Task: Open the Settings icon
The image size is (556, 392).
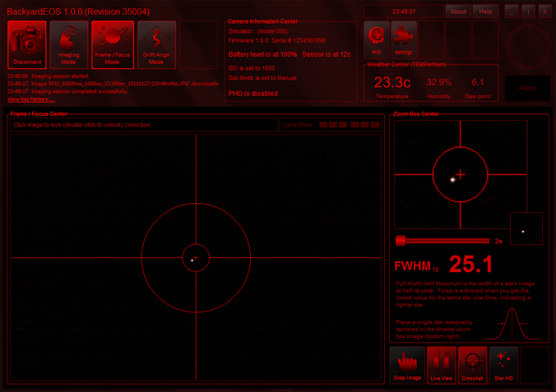Action: pos(403,38)
